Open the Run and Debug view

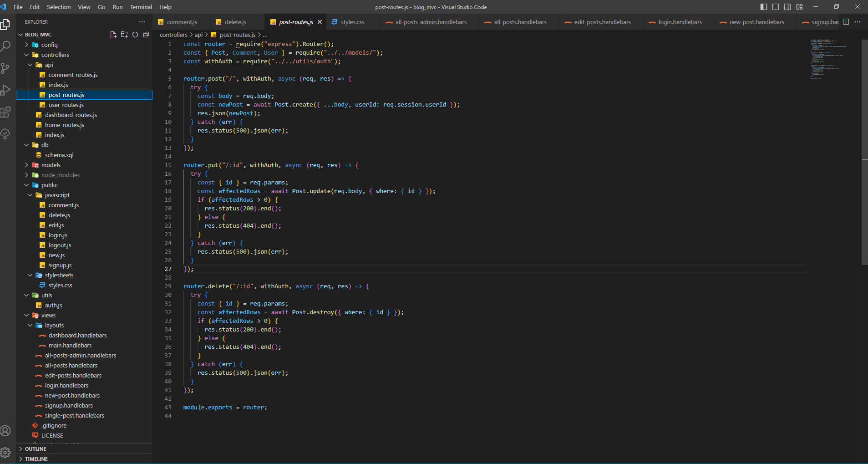click(5, 90)
